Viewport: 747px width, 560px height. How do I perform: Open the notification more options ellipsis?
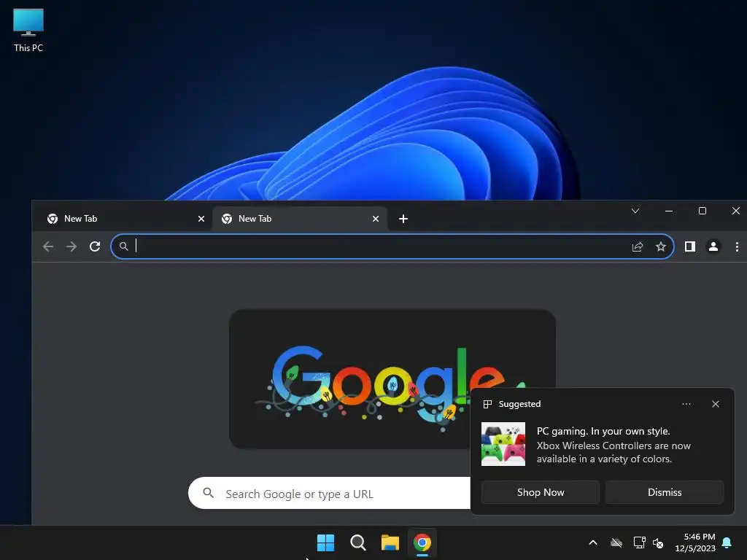[x=686, y=404]
